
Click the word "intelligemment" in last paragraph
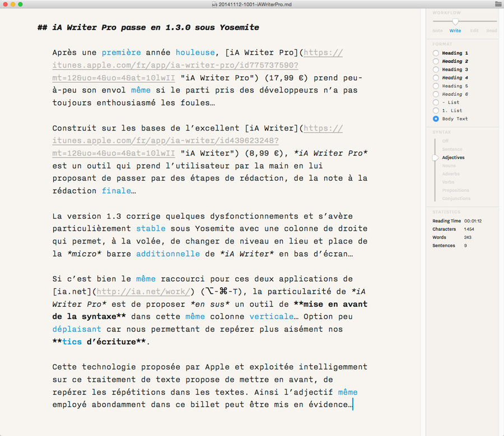(333, 367)
